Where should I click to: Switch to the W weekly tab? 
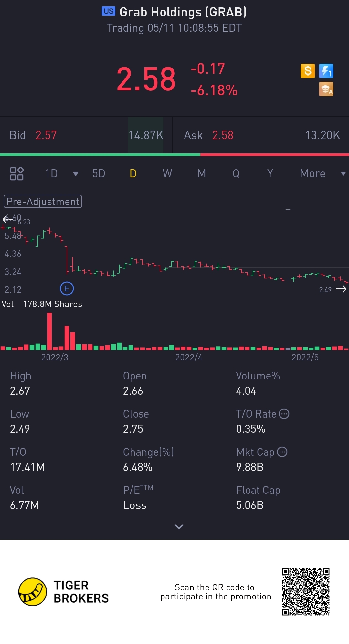(x=167, y=173)
